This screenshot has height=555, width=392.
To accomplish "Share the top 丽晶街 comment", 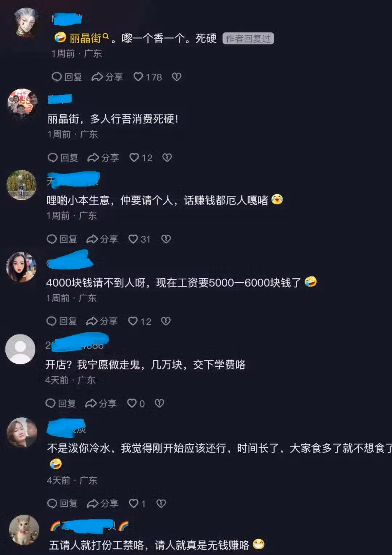I will pos(107,77).
